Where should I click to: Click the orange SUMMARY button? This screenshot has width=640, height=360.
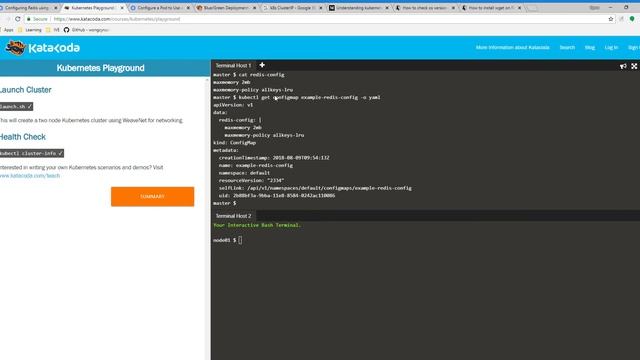click(x=152, y=196)
